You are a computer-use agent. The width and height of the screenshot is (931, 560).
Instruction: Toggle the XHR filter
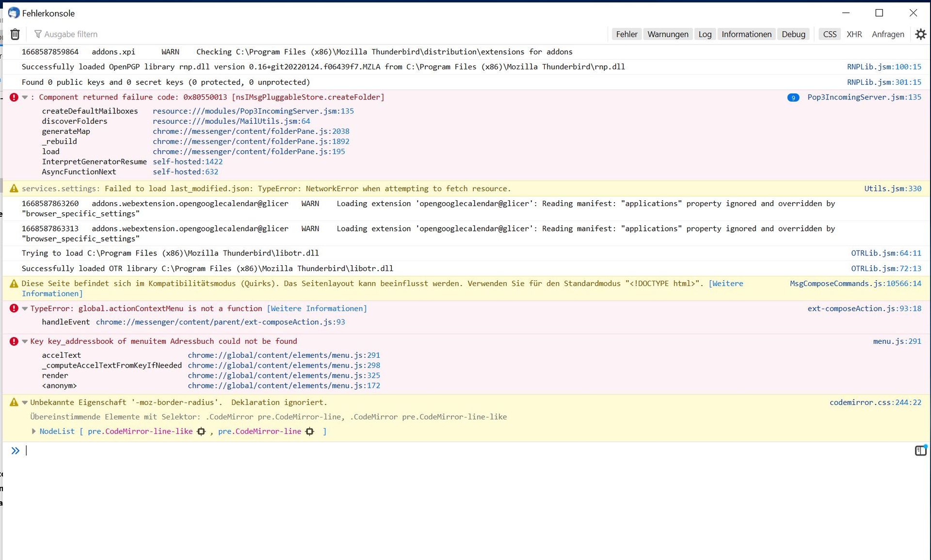pyautogui.click(x=854, y=34)
